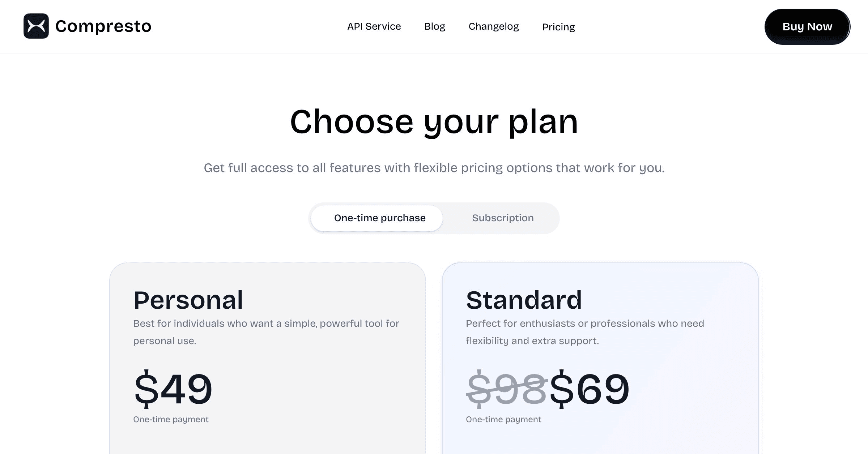Navigate to Pricing in the header
Image resolution: width=868 pixels, height=454 pixels.
[x=558, y=27]
